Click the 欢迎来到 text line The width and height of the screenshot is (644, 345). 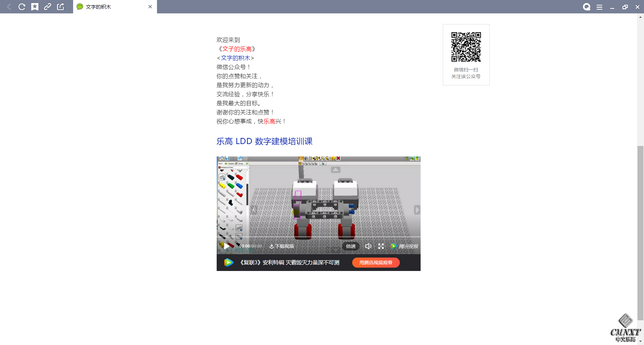[228, 40]
